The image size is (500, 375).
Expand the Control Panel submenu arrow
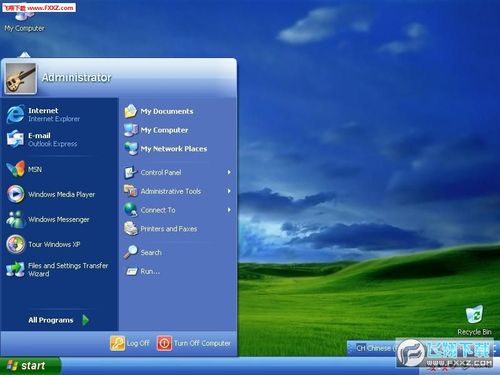[x=229, y=172]
